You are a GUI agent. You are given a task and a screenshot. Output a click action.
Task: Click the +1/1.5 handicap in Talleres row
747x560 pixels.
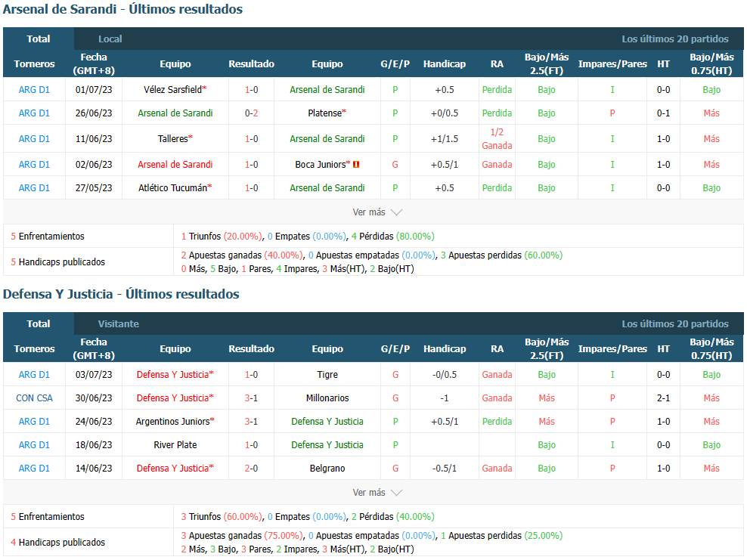pos(445,139)
